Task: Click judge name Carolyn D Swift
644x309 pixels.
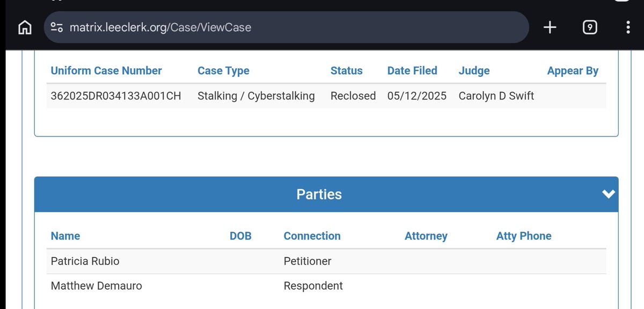Action: coord(496,96)
